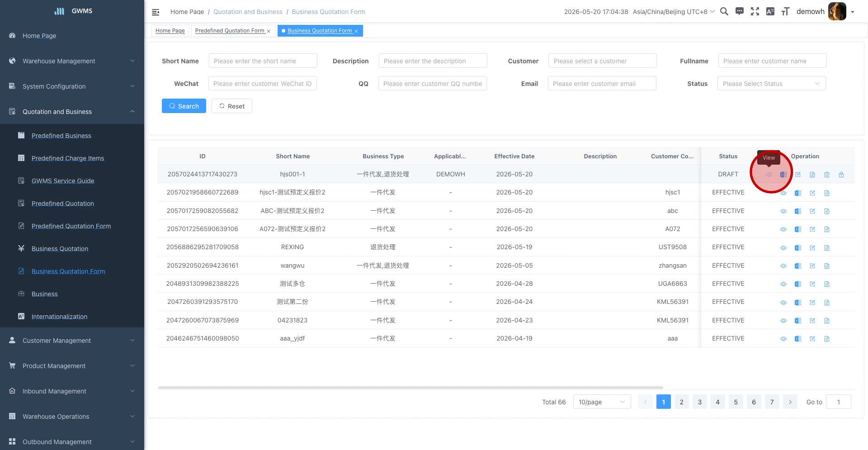This screenshot has width=868, height=450.
Task: Expand the Customer Management menu
Action: [72, 341]
